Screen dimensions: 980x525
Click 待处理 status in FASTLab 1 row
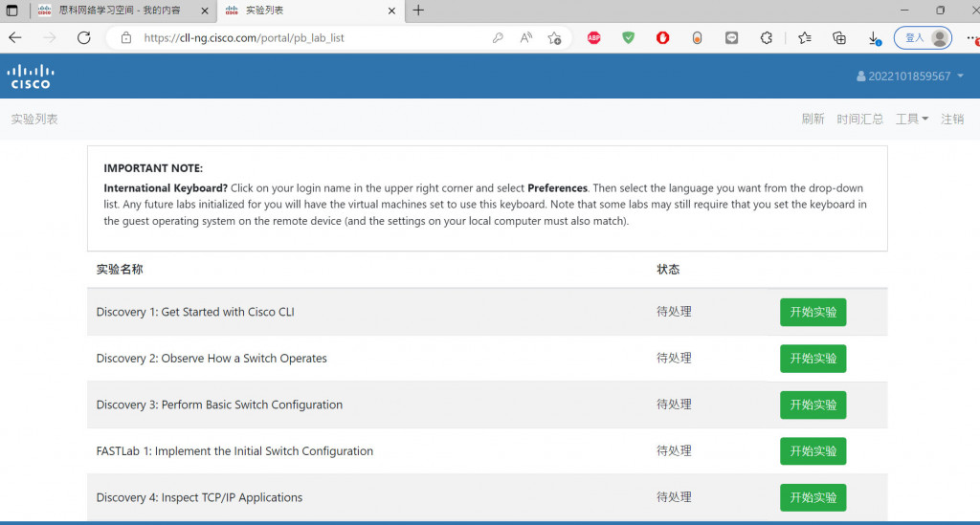pos(674,450)
